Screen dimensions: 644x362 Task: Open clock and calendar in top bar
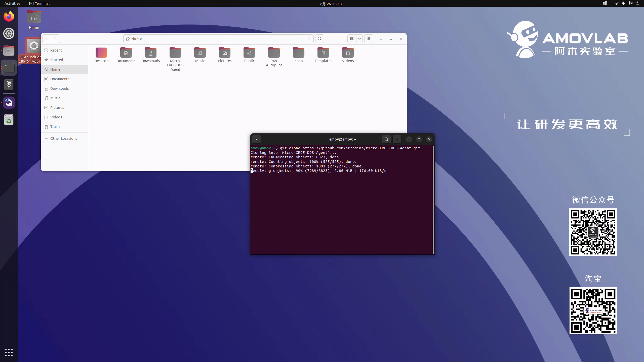point(331,4)
